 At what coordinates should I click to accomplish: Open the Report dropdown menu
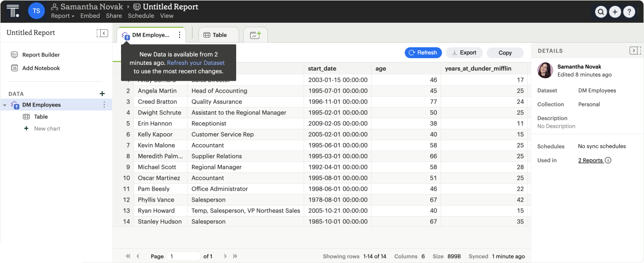(x=63, y=16)
